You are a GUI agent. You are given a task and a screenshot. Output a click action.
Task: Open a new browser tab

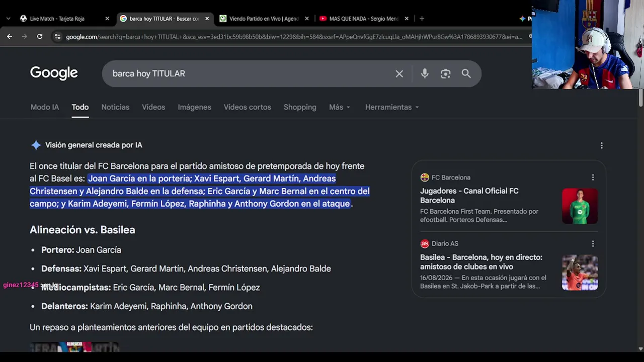pos(422,19)
